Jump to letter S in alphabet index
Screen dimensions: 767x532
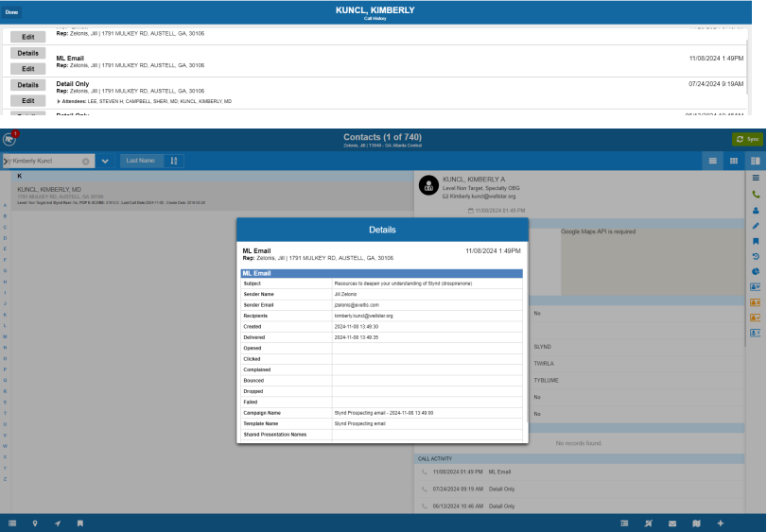(5, 403)
